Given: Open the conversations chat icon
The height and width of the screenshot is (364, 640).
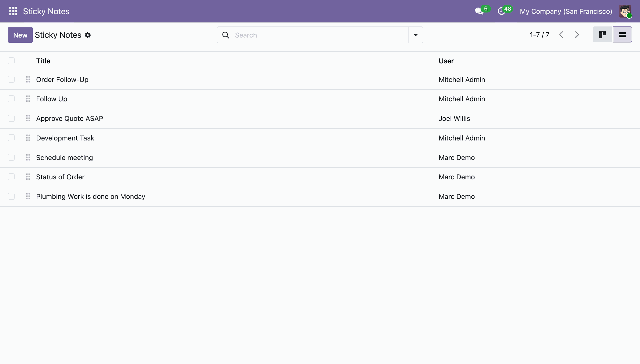Looking at the screenshot, I should click(x=479, y=11).
